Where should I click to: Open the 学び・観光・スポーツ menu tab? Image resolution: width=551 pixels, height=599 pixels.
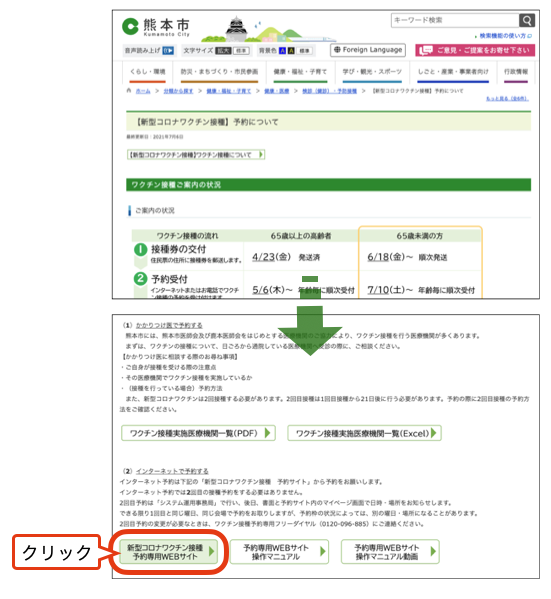pos(372,73)
